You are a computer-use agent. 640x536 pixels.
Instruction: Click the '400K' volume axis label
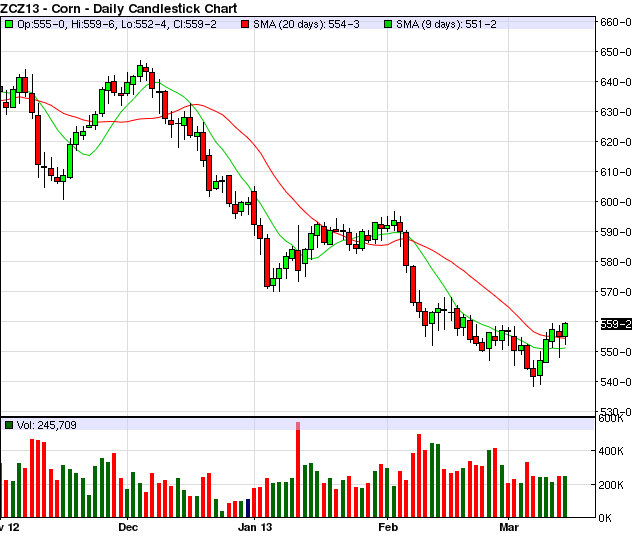[611, 451]
